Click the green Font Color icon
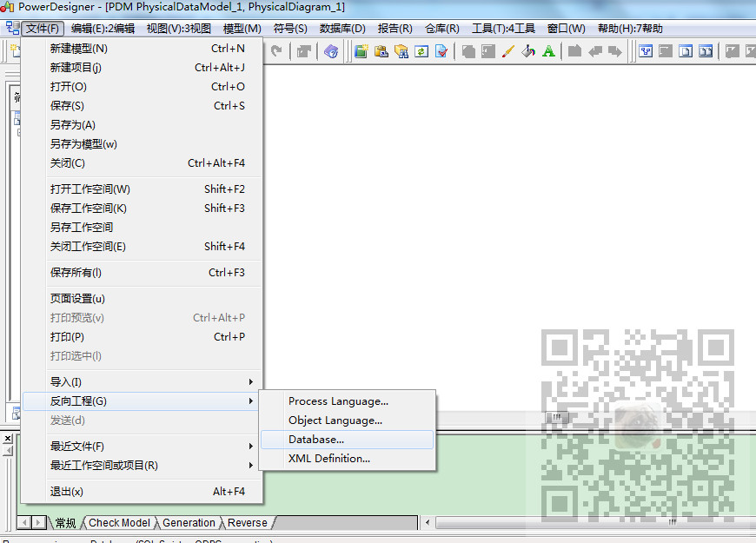 tap(548, 52)
